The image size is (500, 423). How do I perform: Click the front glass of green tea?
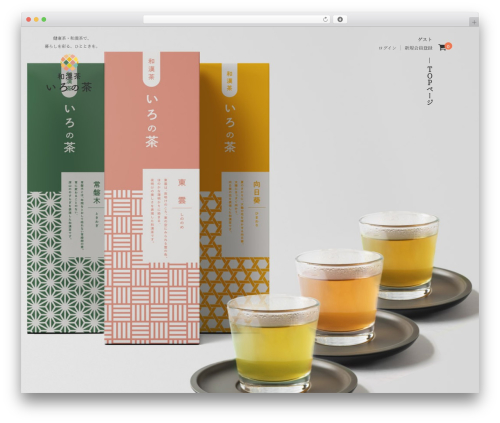click(x=273, y=343)
